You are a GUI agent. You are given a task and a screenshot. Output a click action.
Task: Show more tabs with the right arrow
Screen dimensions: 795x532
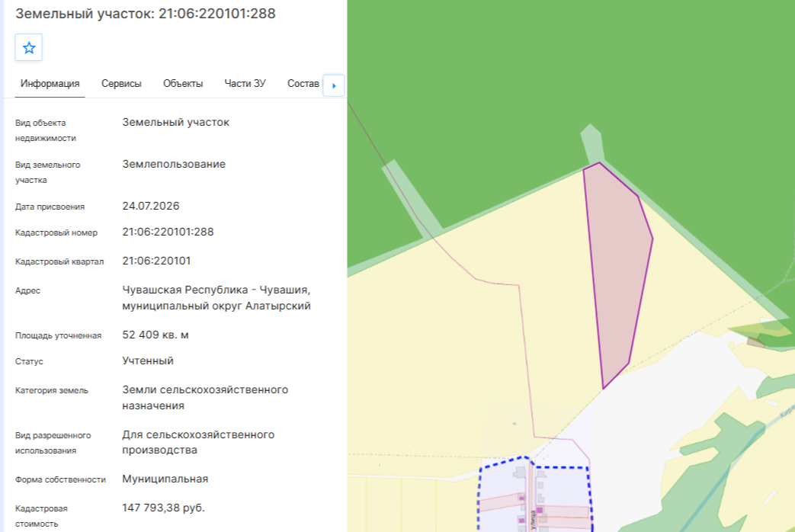(334, 85)
